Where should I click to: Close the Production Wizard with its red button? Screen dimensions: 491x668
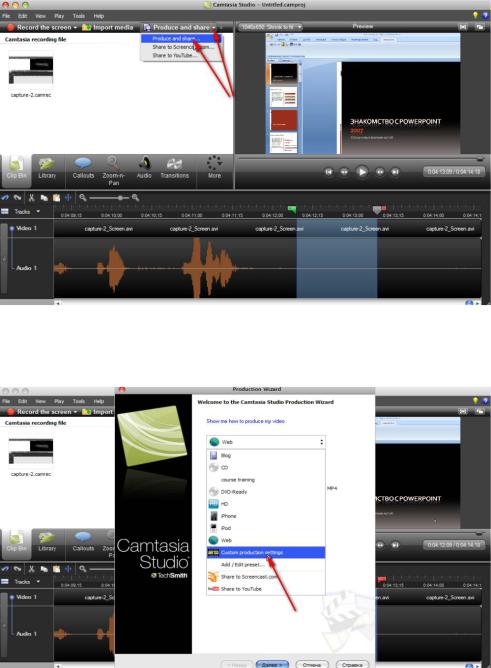tap(122, 389)
